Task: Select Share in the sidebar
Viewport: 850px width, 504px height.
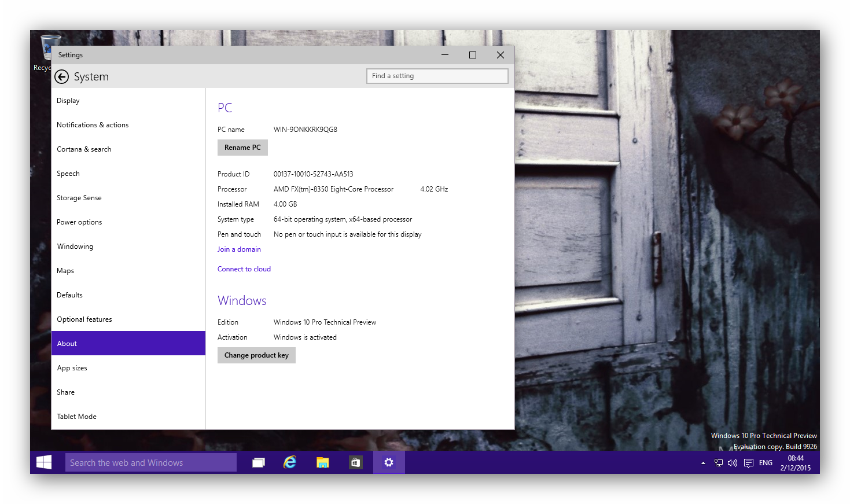Action: (128, 392)
